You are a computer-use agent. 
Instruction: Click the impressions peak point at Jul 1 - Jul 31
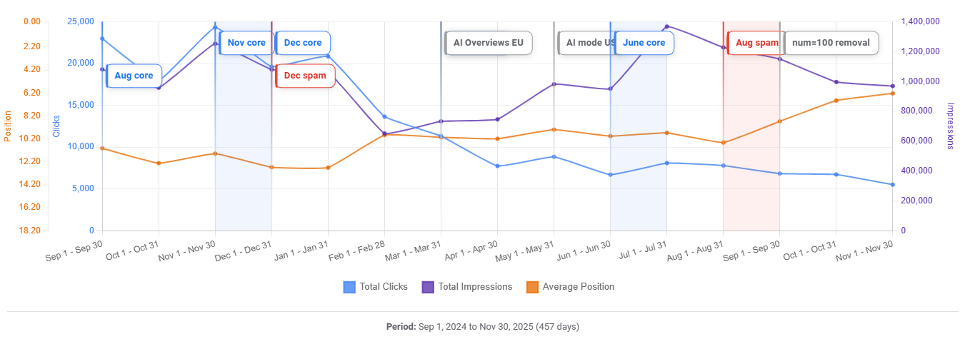coord(666,26)
